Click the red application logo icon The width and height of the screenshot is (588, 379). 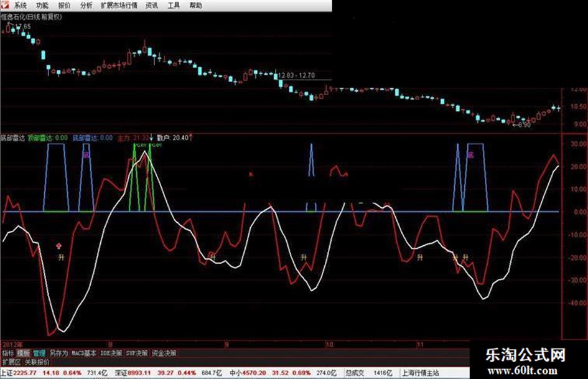4,5
